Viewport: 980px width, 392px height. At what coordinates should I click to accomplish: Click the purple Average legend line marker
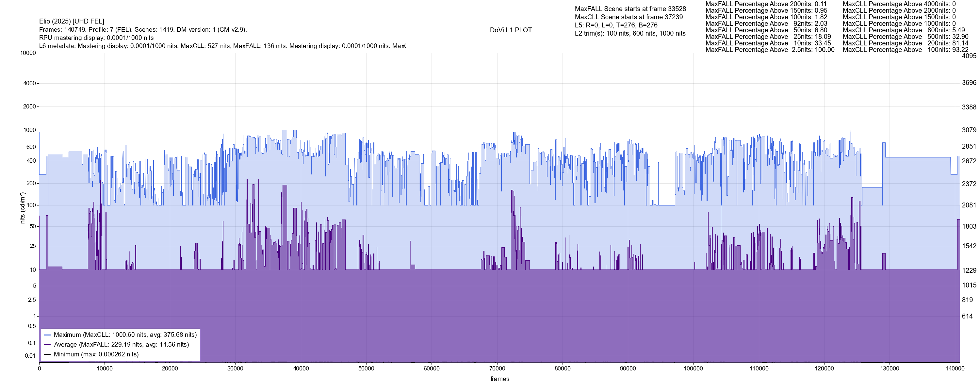(48, 345)
